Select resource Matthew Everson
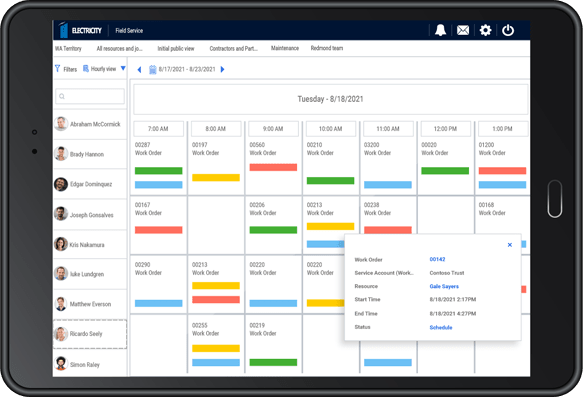 point(90,304)
